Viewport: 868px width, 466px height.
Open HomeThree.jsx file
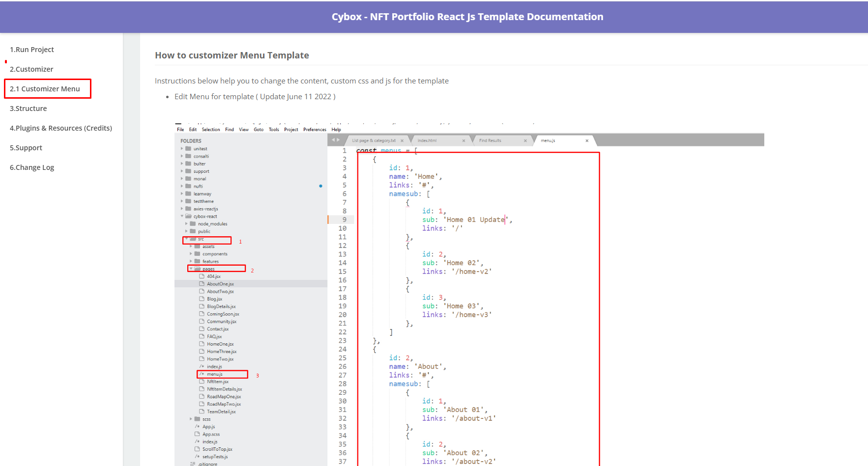[222, 352]
